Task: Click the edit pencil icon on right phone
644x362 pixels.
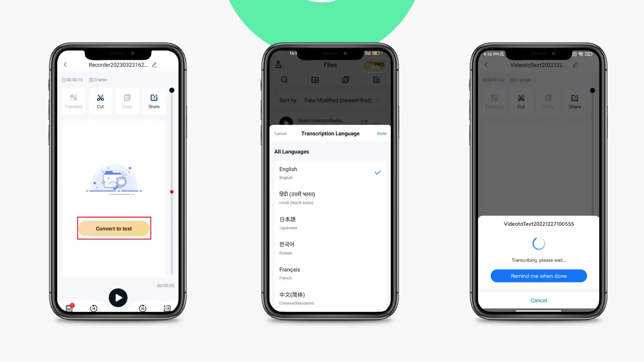Action: [x=576, y=65]
